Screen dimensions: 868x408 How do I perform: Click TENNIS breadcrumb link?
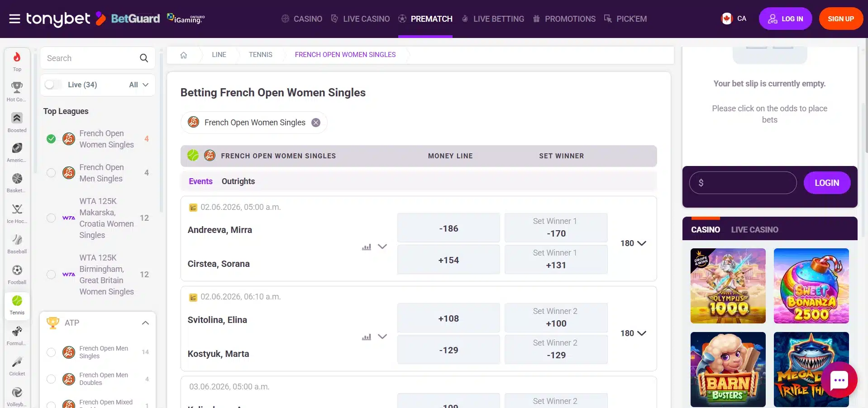click(x=260, y=55)
